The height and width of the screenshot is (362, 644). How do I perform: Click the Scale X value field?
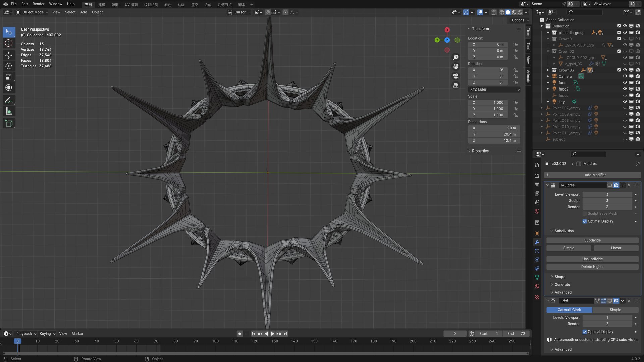pos(488,103)
